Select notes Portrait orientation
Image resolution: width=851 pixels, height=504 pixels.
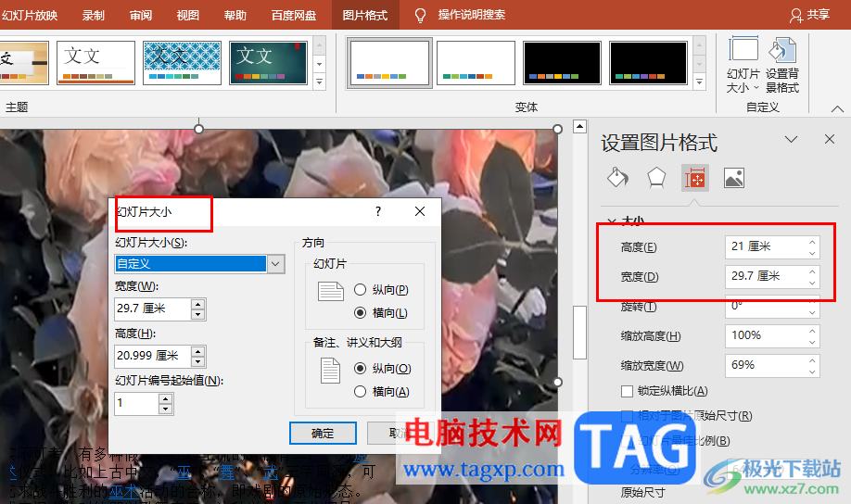click(382, 369)
